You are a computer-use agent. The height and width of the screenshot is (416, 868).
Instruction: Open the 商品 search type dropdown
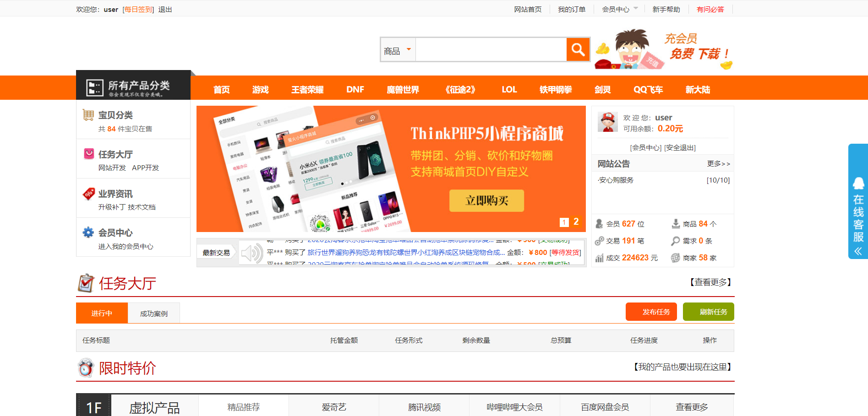pyautogui.click(x=398, y=50)
